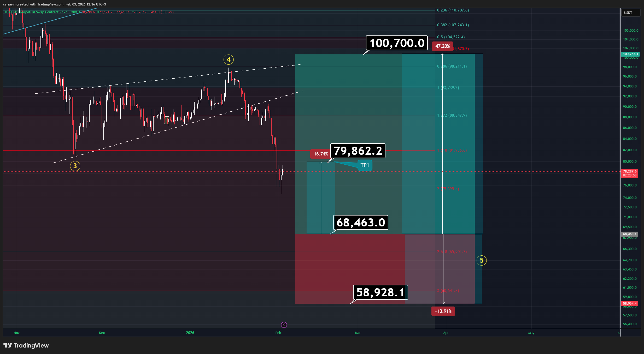Click the 68,463.0 price label
This screenshot has width=644, height=354.
tap(361, 223)
